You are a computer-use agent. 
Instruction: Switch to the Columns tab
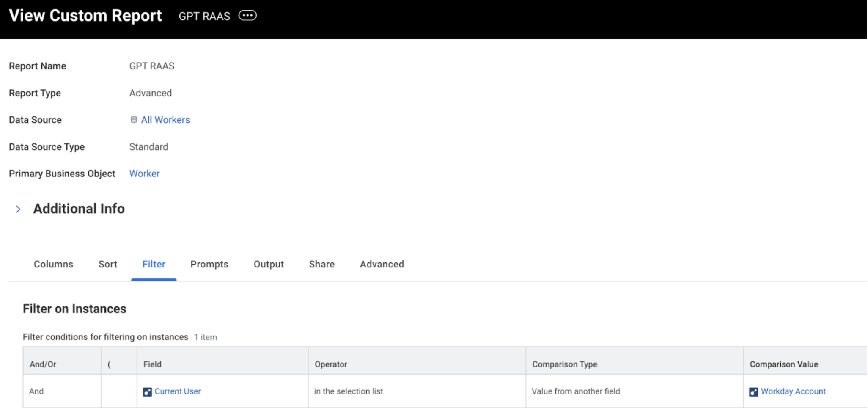coord(53,264)
